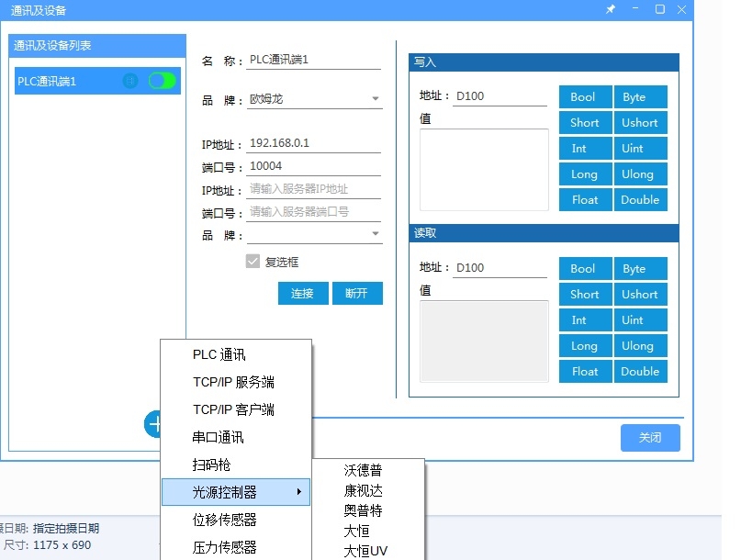
Task: Click the 端口号 field 10004
Action: tap(314, 166)
